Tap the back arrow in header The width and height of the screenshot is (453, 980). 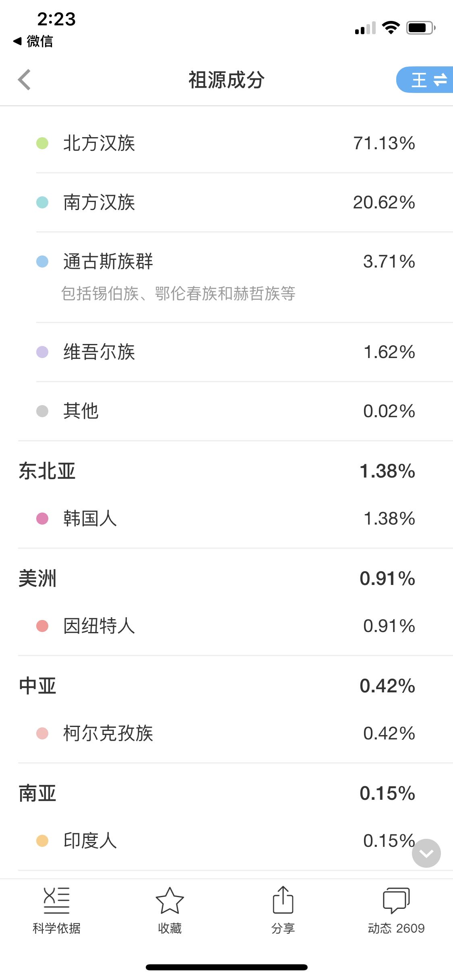coord(25,80)
